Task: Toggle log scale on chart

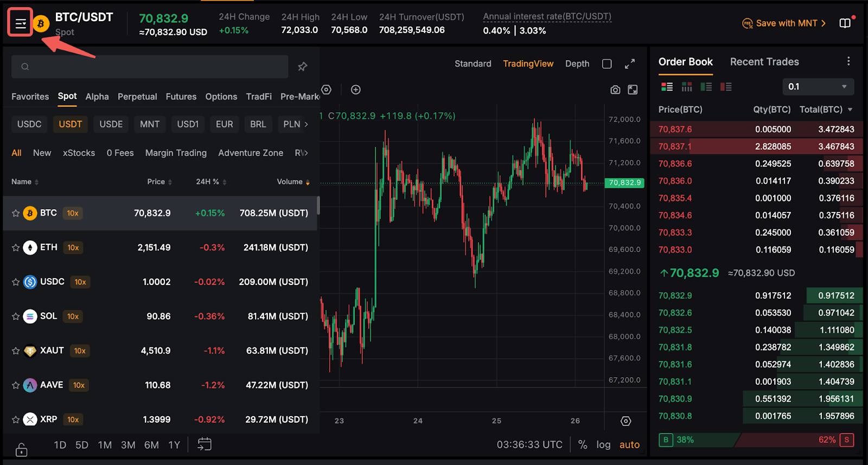Action: [603, 444]
